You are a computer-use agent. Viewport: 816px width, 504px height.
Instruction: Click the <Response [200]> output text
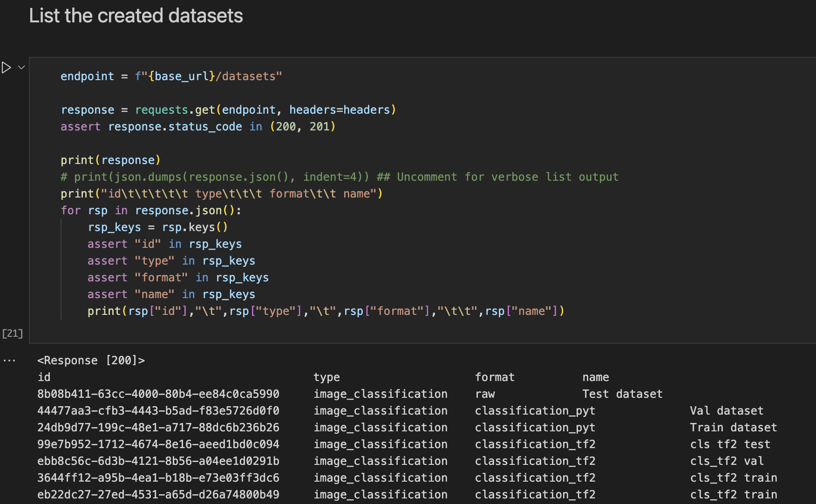point(91,361)
